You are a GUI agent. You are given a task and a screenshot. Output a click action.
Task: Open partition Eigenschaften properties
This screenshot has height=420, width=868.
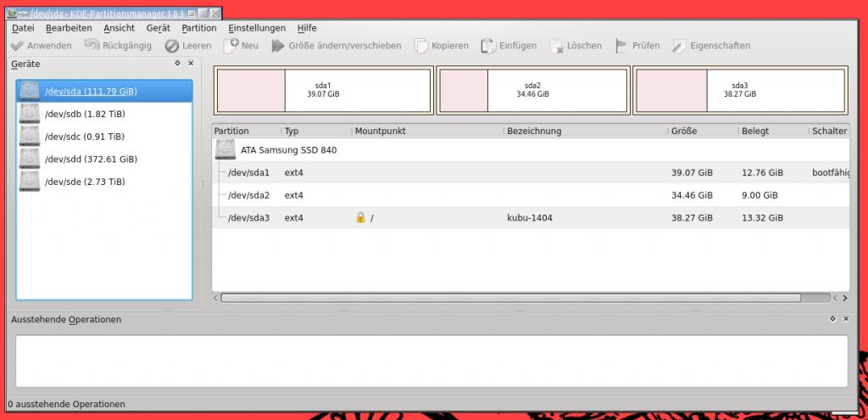[679, 46]
